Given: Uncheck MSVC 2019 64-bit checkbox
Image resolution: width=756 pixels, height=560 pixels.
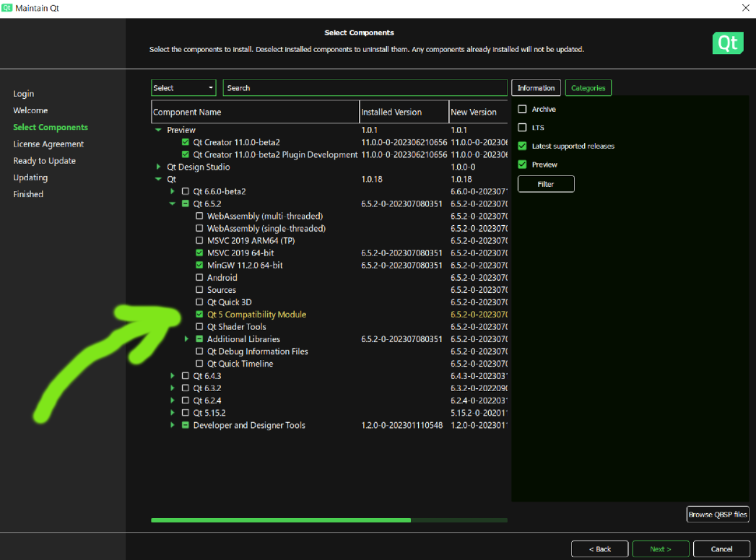Looking at the screenshot, I should click(x=199, y=253).
